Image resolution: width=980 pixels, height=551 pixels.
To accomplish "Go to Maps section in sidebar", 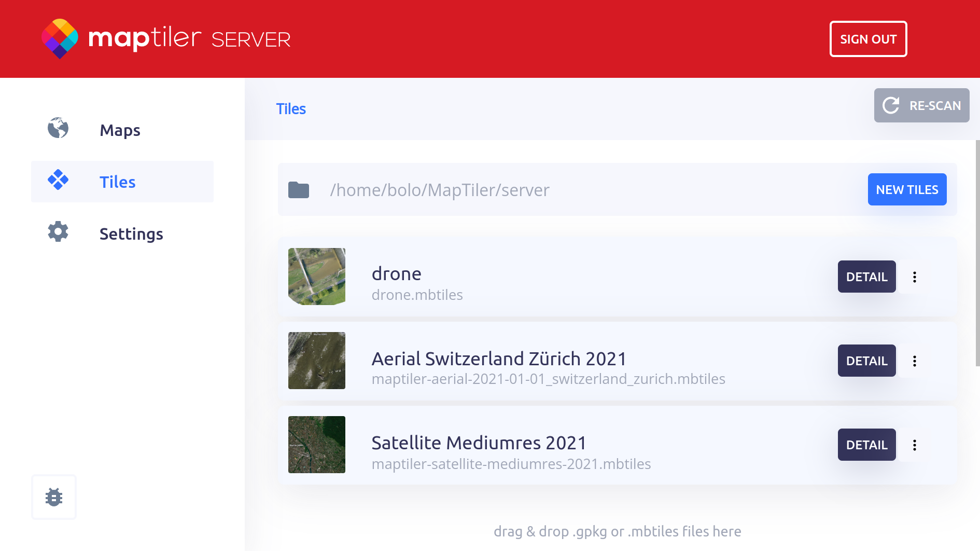I will 120,130.
